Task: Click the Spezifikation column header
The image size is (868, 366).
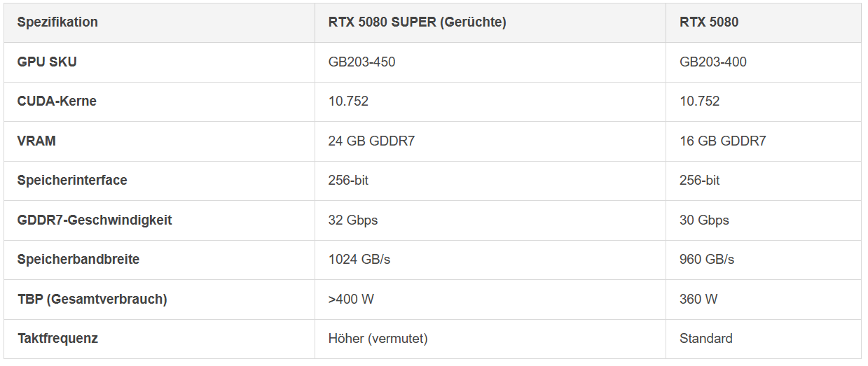Action: [57, 22]
